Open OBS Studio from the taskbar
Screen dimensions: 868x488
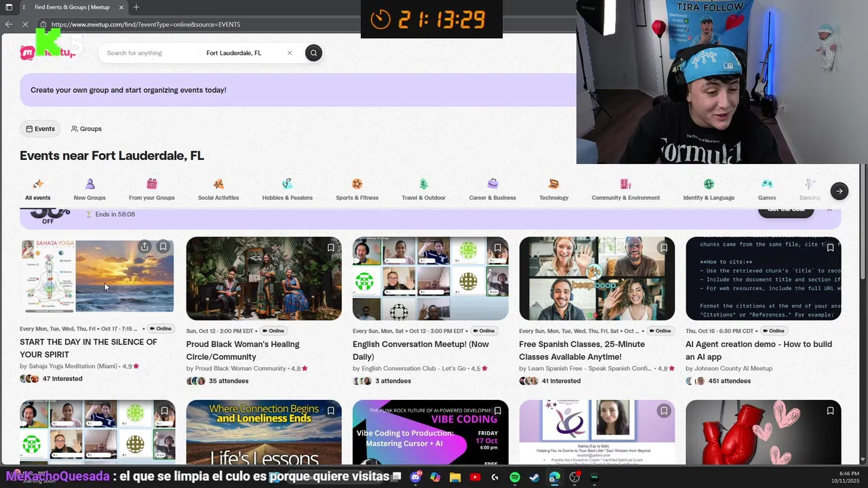(574, 477)
